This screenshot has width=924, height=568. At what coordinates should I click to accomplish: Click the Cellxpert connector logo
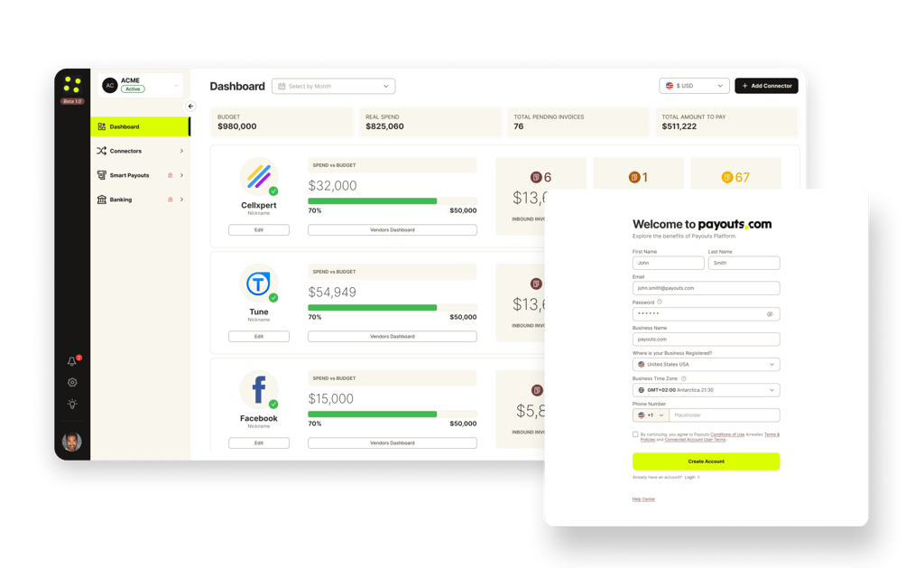point(258,177)
